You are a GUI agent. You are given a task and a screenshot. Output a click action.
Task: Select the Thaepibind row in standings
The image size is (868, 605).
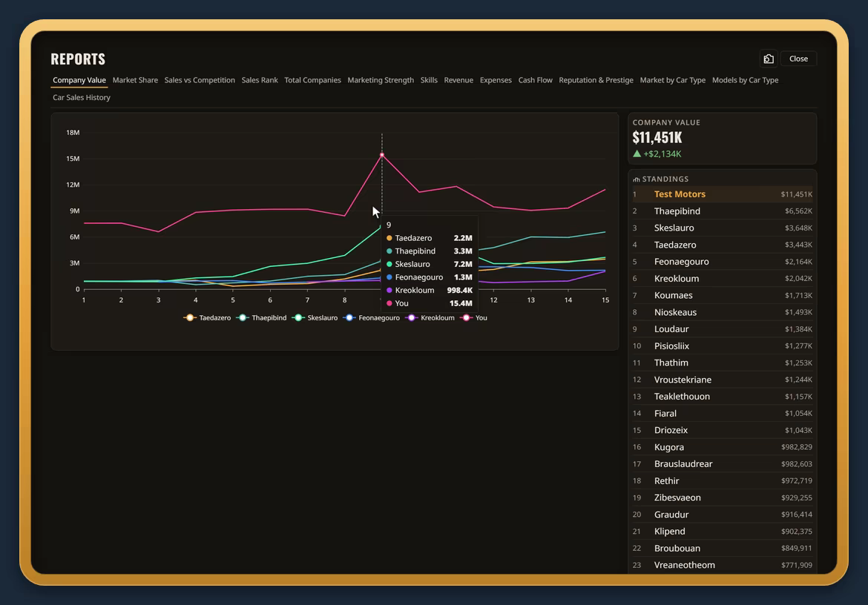(x=723, y=211)
